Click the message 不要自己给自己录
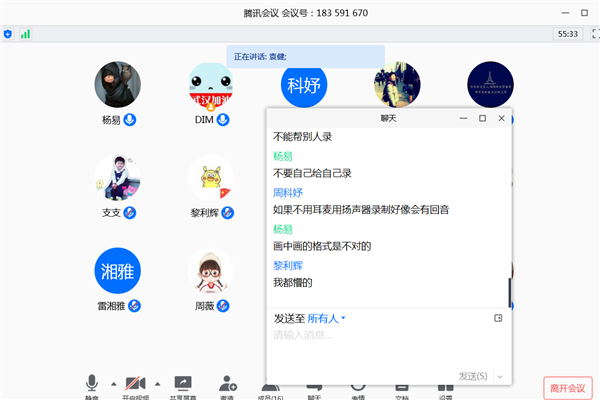600x400 pixels. (312, 173)
